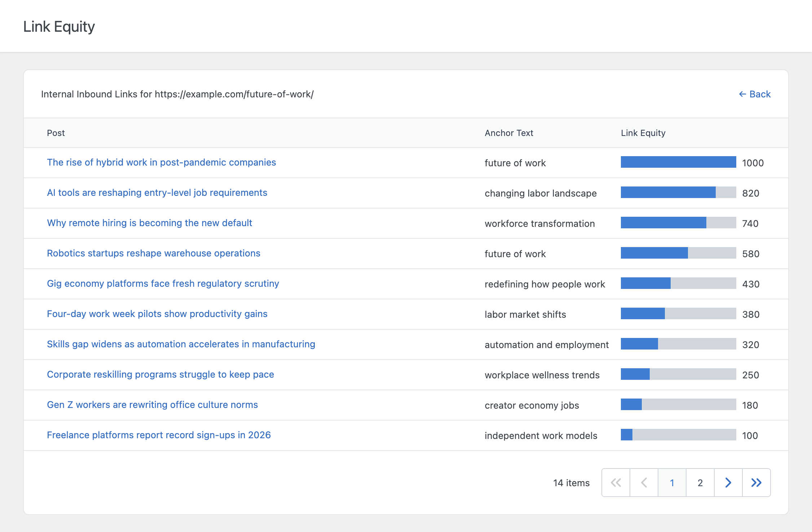
Task: Open Corporate reskilling programs struggle post
Action: click(x=160, y=374)
